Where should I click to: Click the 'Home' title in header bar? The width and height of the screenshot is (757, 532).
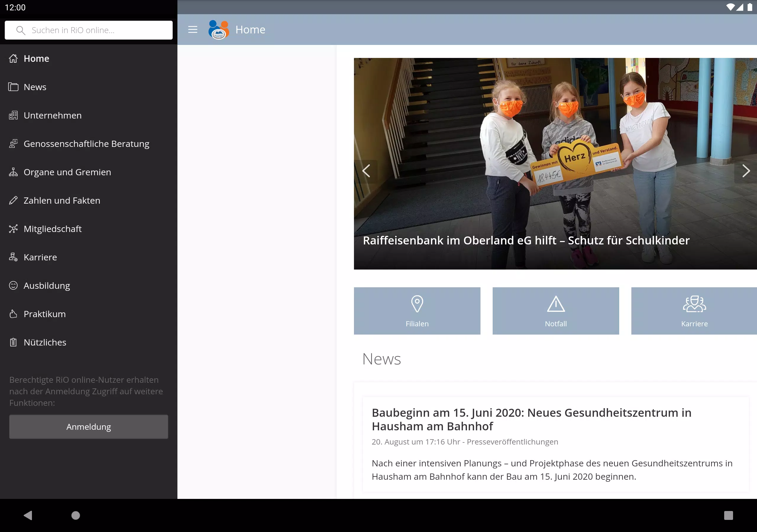pos(250,30)
